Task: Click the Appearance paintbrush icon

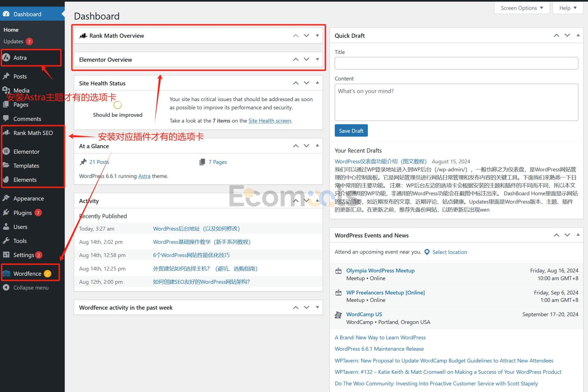Action: coord(6,198)
